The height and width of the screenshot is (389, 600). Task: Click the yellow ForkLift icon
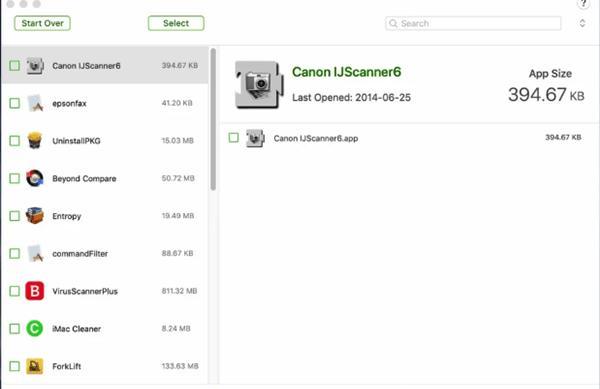point(35,366)
